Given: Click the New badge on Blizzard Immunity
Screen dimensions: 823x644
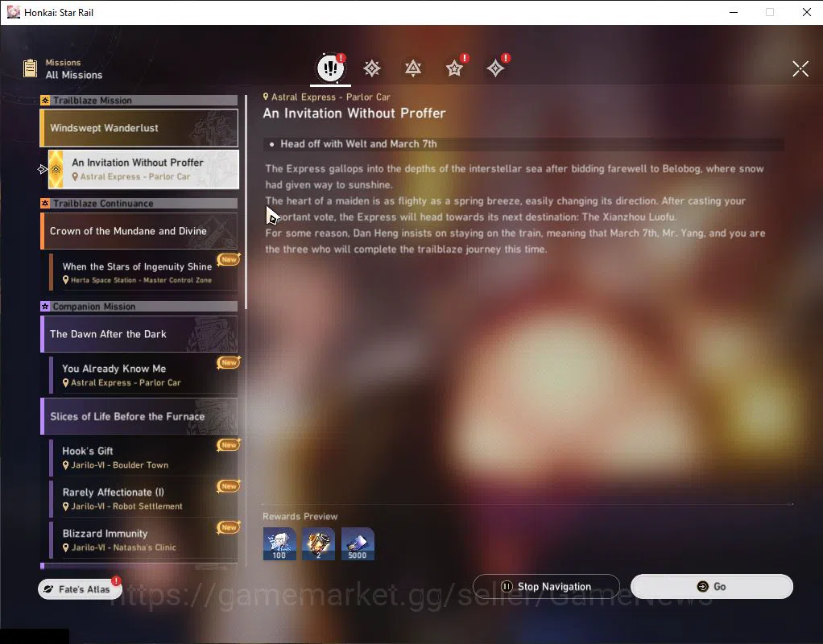Looking at the screenshot, I should [x=229, y=527].
